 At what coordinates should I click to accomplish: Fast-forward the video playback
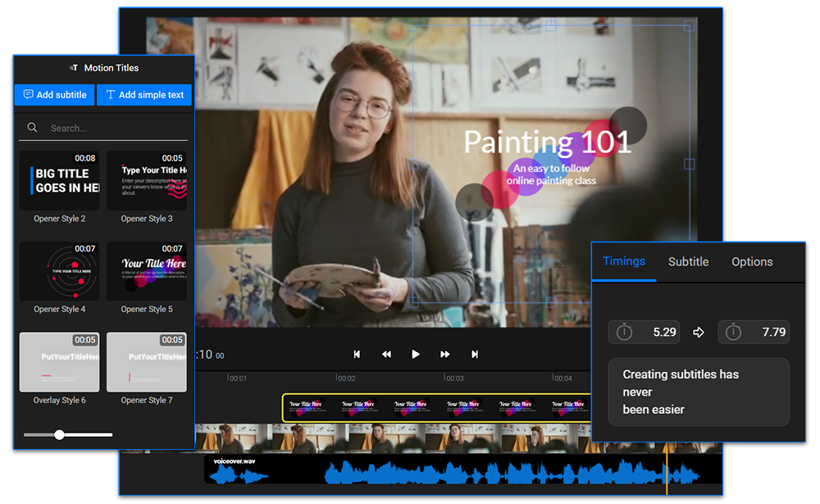click(445, 354)
